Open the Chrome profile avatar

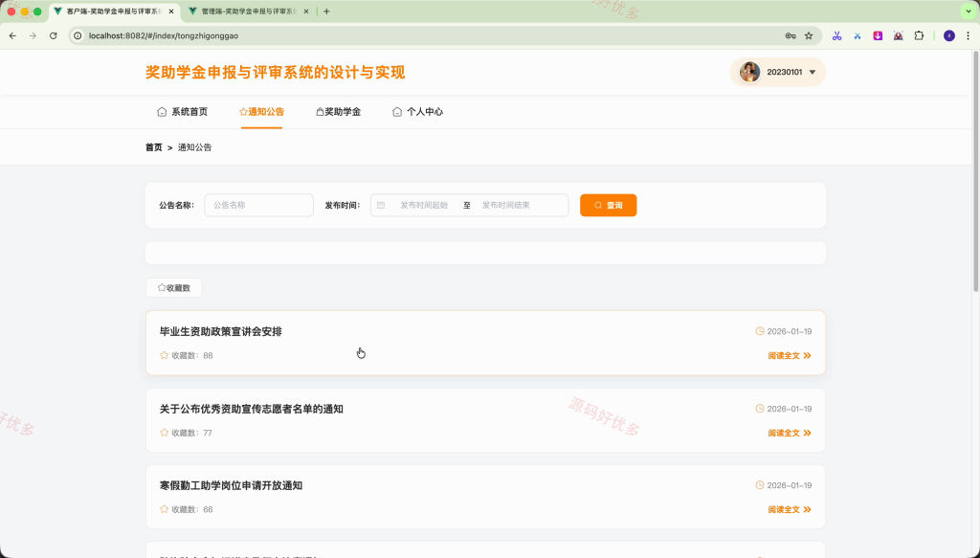pyautogui.click(x=948, y=35)
